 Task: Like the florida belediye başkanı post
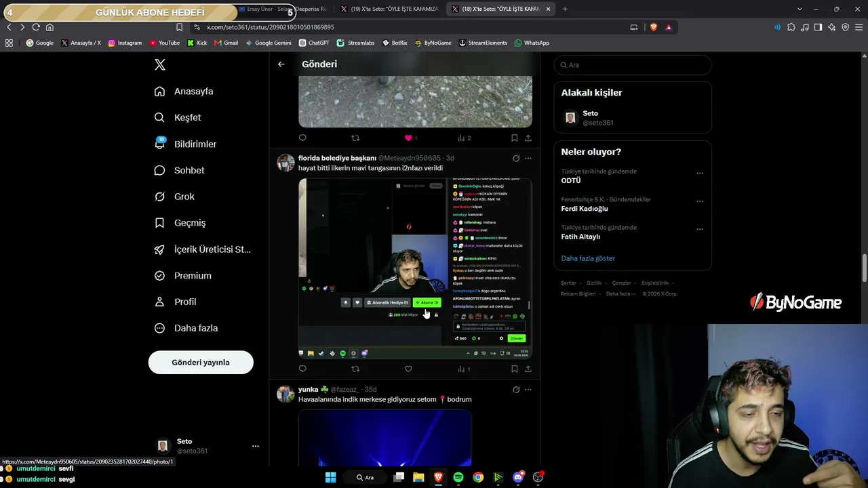(408, 369)
